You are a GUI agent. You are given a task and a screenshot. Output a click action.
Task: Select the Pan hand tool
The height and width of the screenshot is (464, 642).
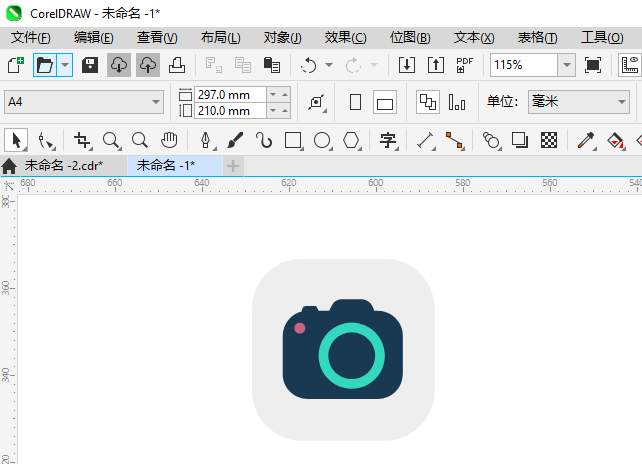pos(169,140)
